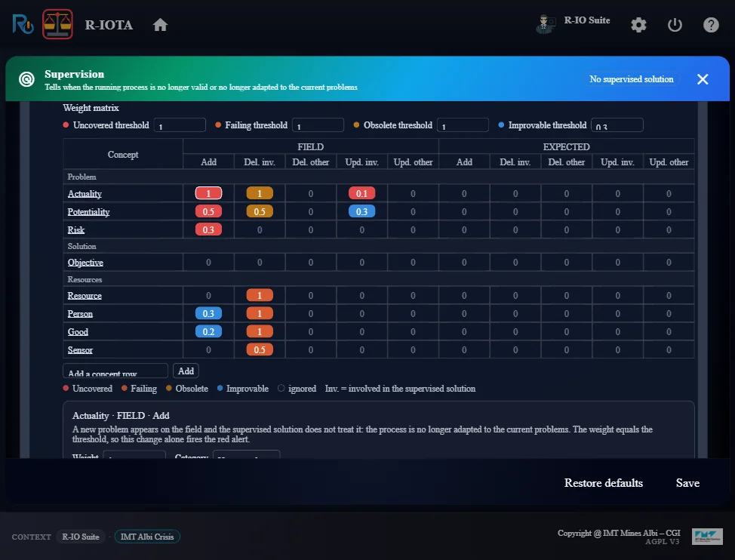The width and height of the screenshot is (735, 560).
Task: Select Actuality FIELD Add weight 1 cell
Action: tap(208, 193)
